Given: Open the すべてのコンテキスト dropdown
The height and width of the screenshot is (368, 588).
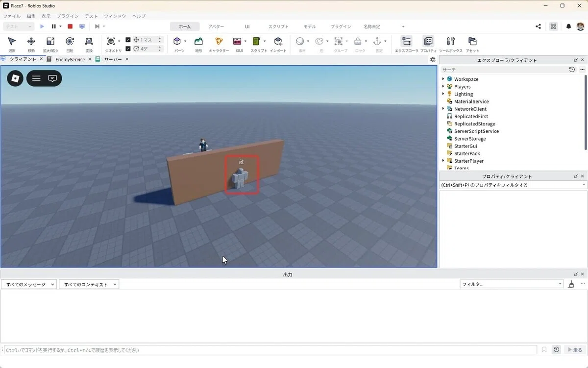Looking at the screenshot, I should tap(89, 284).
